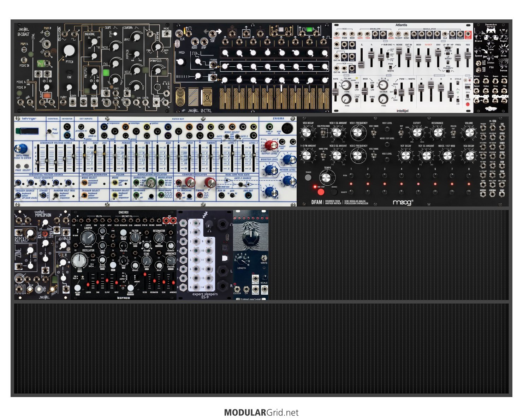This screenshot has width=523, height=420.
Task: Flip the WRITE switch on Turing Machine
Action: 263,258
